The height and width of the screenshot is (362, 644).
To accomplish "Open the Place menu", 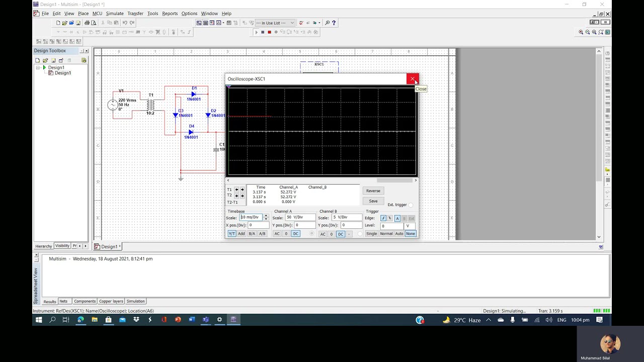I will (x=84, y=14).
